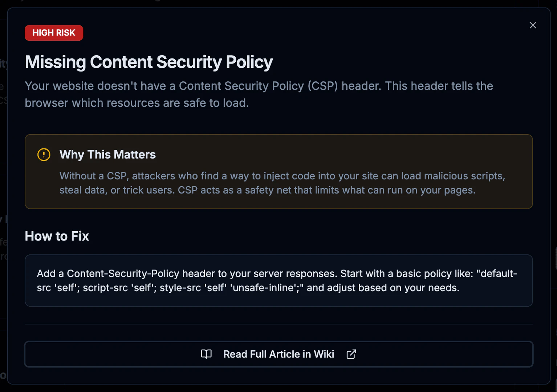Click the Why This Matters warning panel
This screenshot has height=392, width=557.
[278, 171]
